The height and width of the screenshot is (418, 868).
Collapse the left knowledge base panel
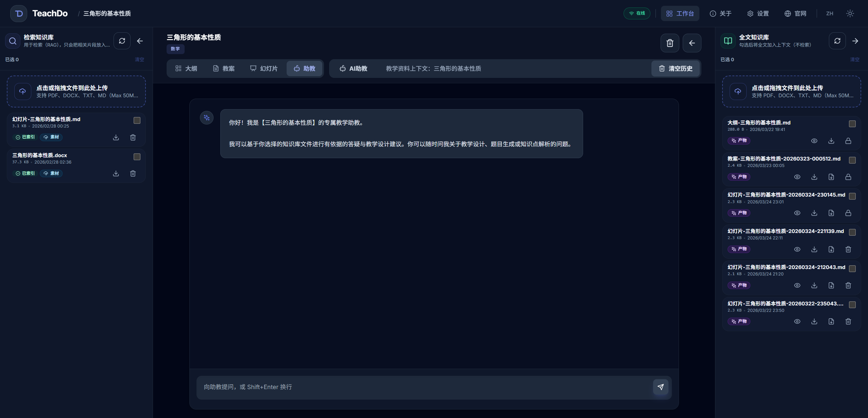point(140,41)
